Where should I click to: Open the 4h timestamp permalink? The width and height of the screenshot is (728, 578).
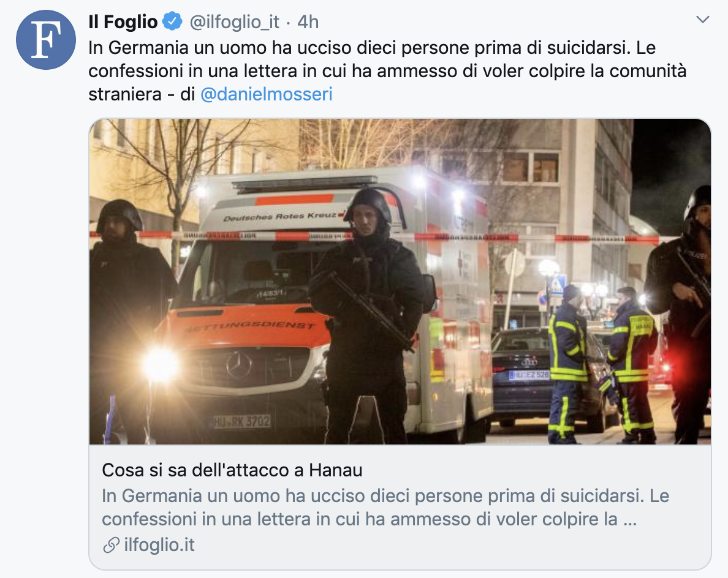(308, 22)
